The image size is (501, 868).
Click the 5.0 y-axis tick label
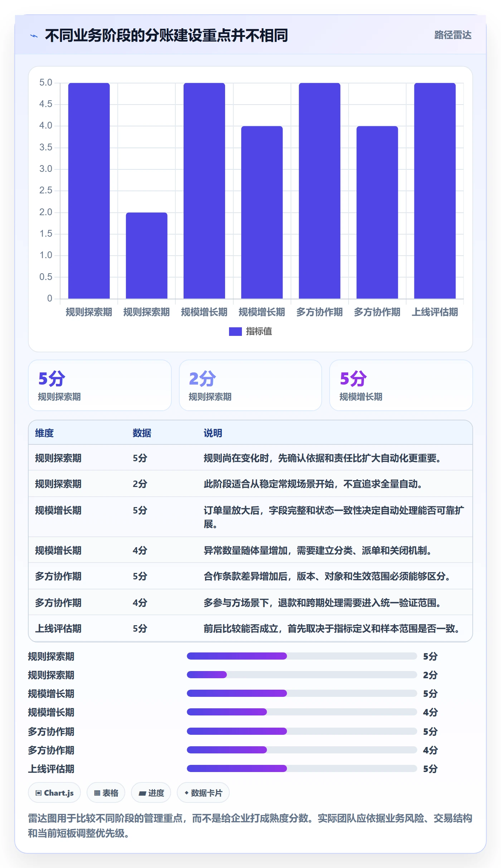46,83
